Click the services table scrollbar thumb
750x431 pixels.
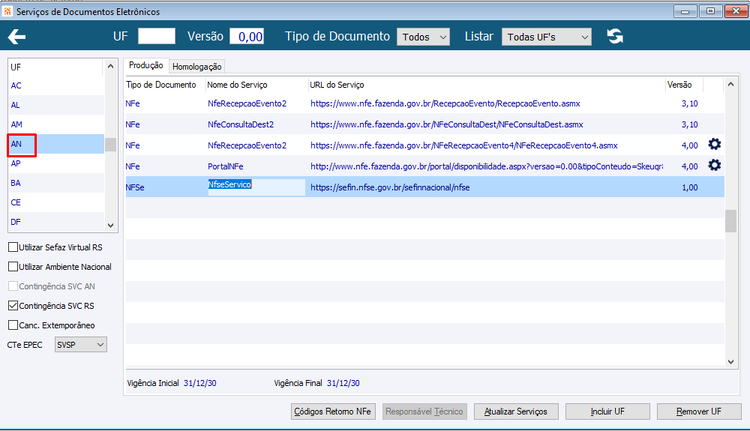tap(731, 221)
